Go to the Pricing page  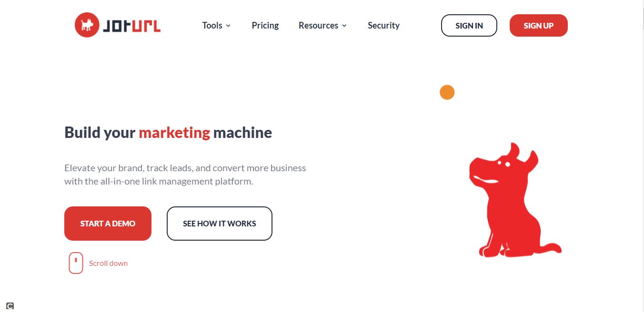(265, 26)
